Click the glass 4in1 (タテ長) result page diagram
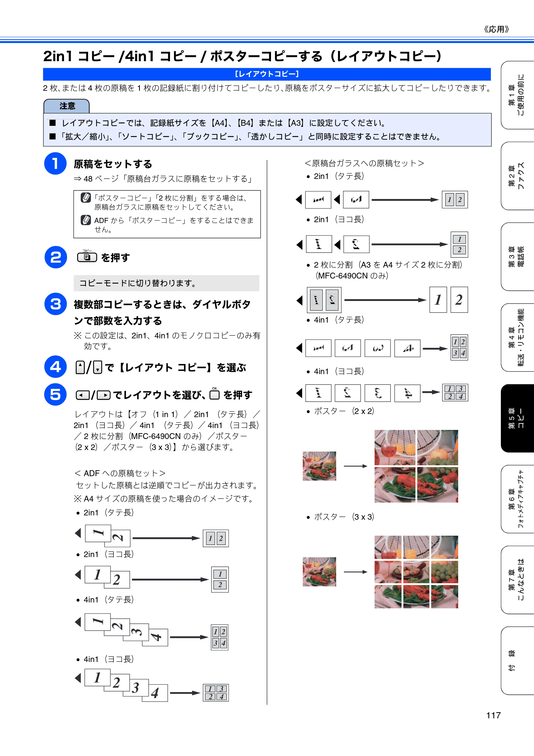This screenshot has height=756, width=534. [x=459, y=347]
